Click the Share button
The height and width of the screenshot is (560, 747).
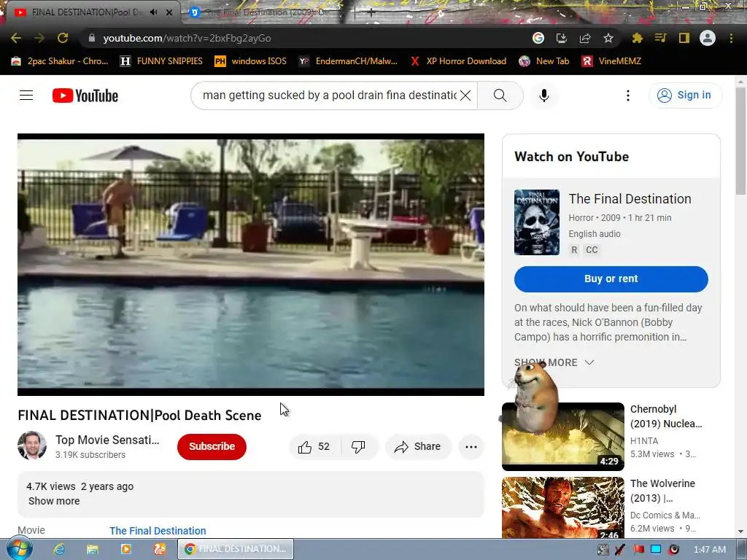418,447
